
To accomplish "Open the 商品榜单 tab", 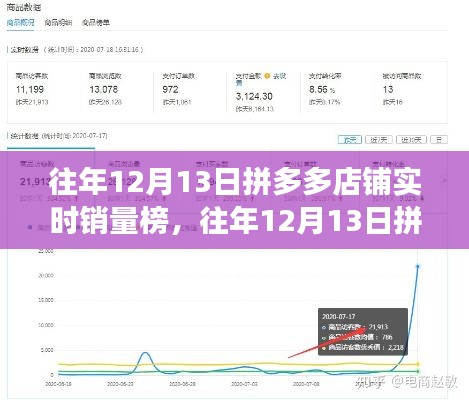I will (96, 23).
